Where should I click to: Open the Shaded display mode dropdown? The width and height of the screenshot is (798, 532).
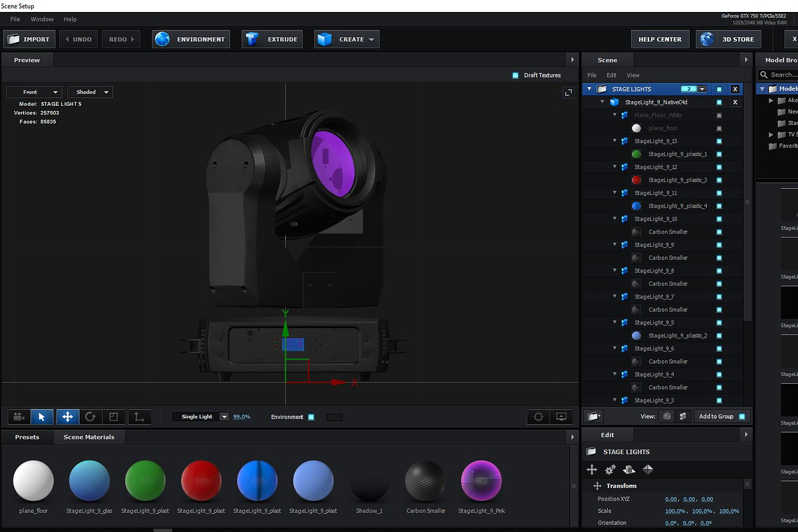90,92
